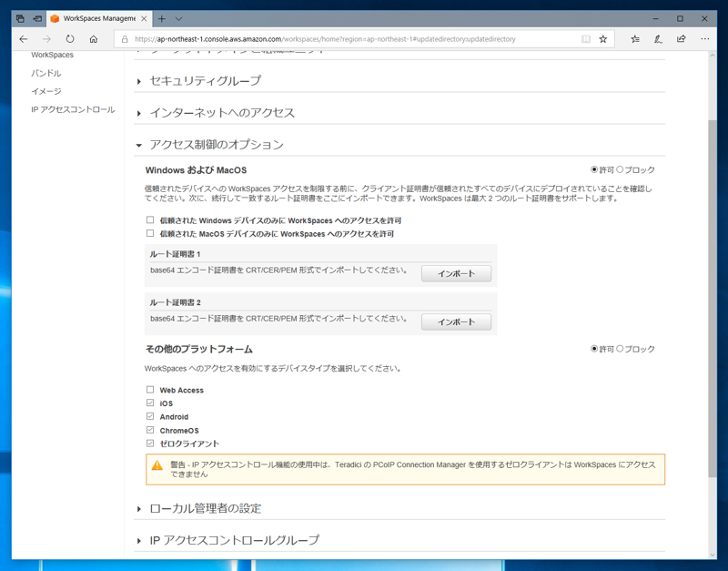Check trusted Windows デバイス only access box

coord(150,219)
